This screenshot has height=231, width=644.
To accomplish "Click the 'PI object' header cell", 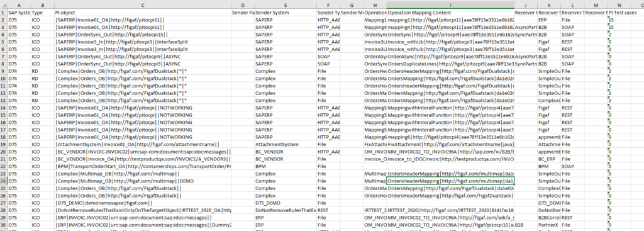I will point(143,13).
